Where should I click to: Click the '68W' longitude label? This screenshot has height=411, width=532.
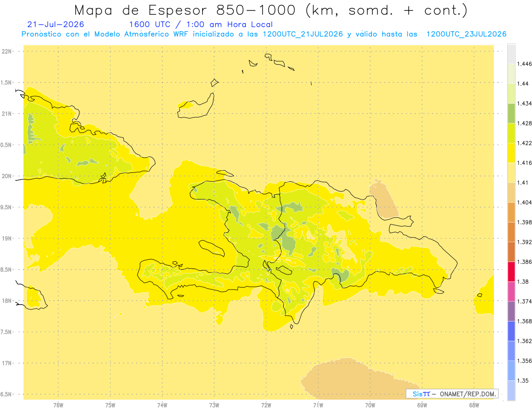474,405
